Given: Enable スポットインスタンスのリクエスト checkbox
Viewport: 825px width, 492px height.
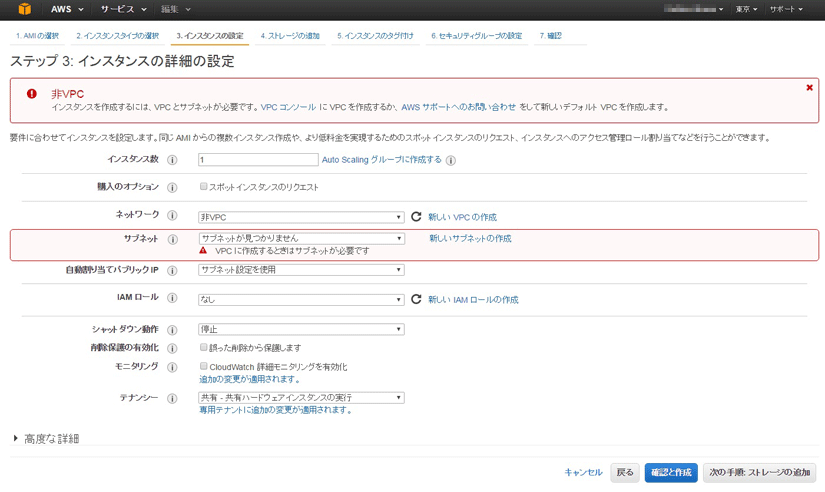Looking at the screenshot, I should (203, 187).
